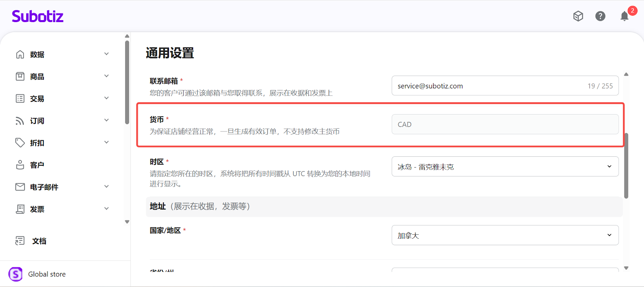The height and width of the screenshot is (287, 644).
Task: Select 订阅 in the sidebar menu
Action: [37, 121]
